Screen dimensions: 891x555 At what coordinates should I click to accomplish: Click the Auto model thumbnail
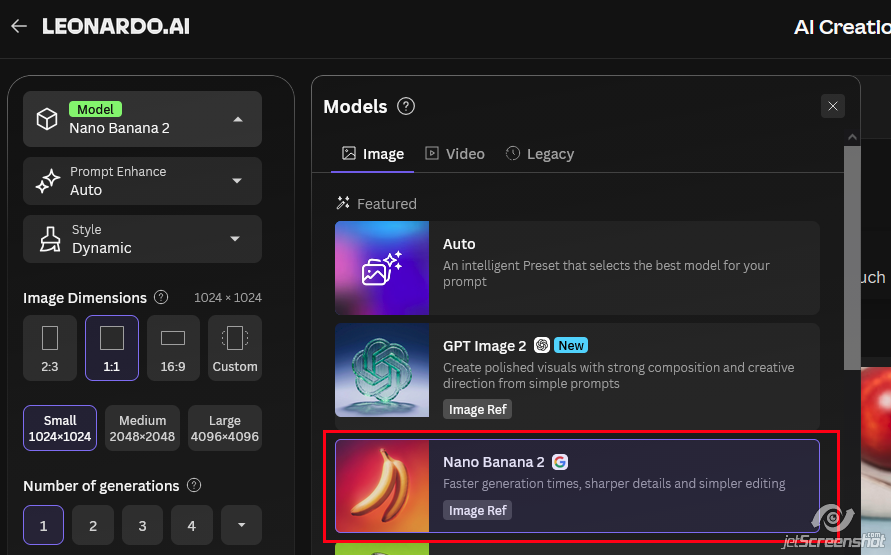[382, 268]
